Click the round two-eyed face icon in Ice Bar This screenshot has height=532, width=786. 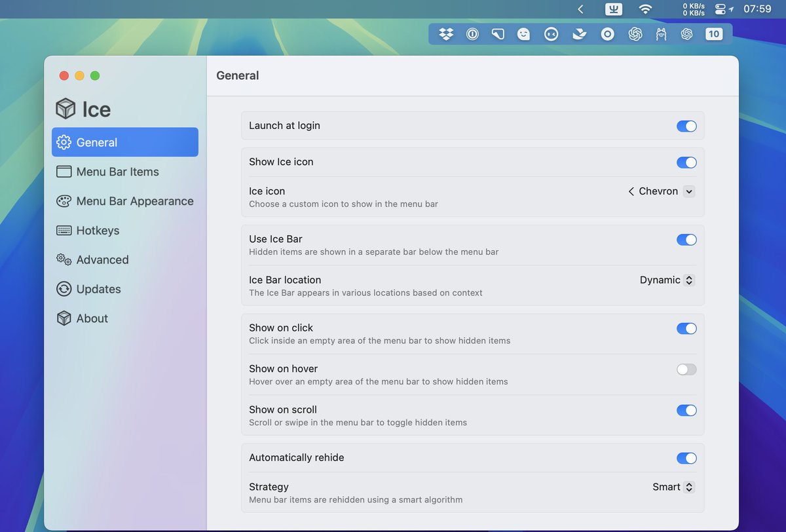click(x=552, y=34)
